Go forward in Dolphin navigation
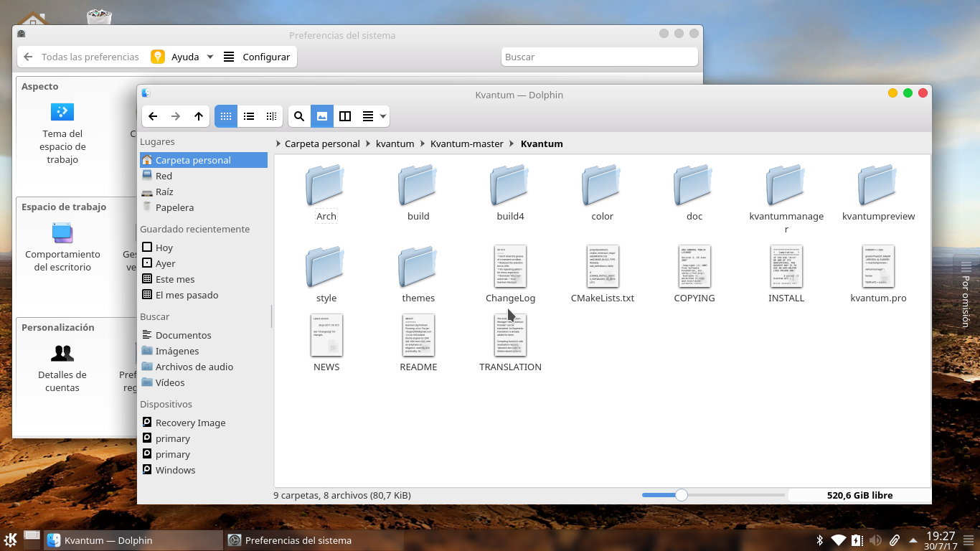The height and width of the screenshot is (551, 980). pyautogui.click(x=176, y=116)
